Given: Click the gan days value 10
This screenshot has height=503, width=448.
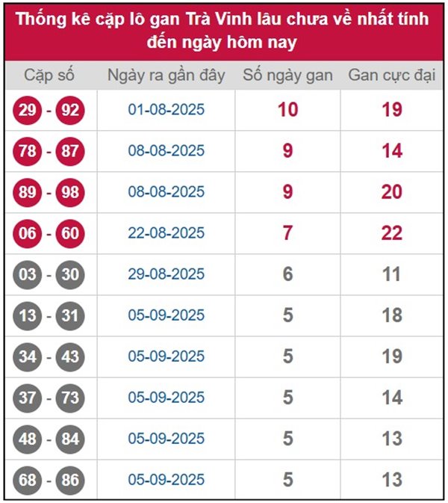Looking at the screenshot, I should (287, 111).
